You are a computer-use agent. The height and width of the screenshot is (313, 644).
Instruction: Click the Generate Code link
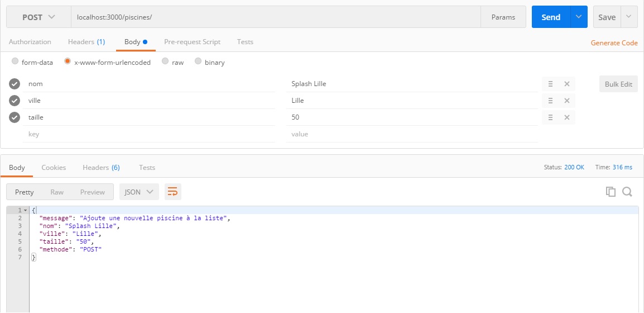click(614, 43)
